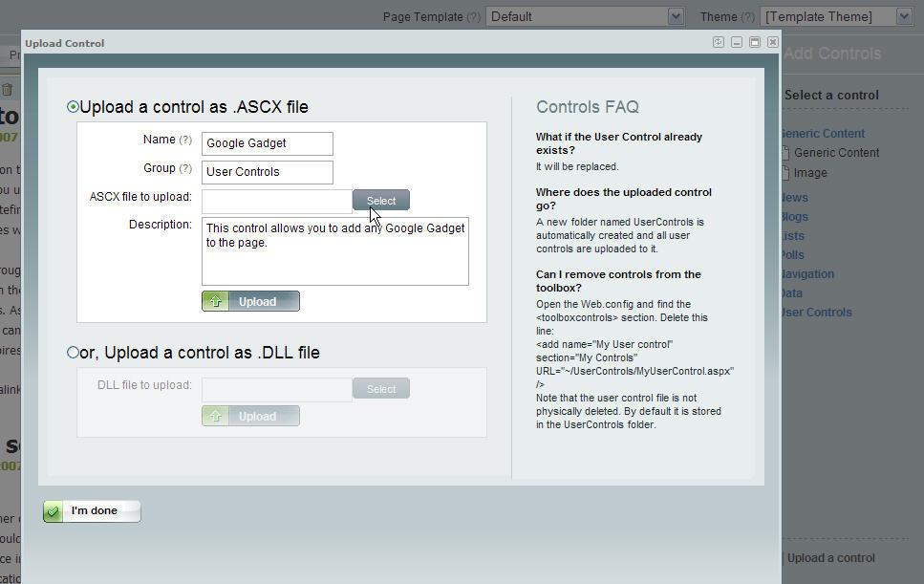The height and width of the screenshot is (584, 924).
Task: Open the Data category in background panel
Action: tap(792, 292)
